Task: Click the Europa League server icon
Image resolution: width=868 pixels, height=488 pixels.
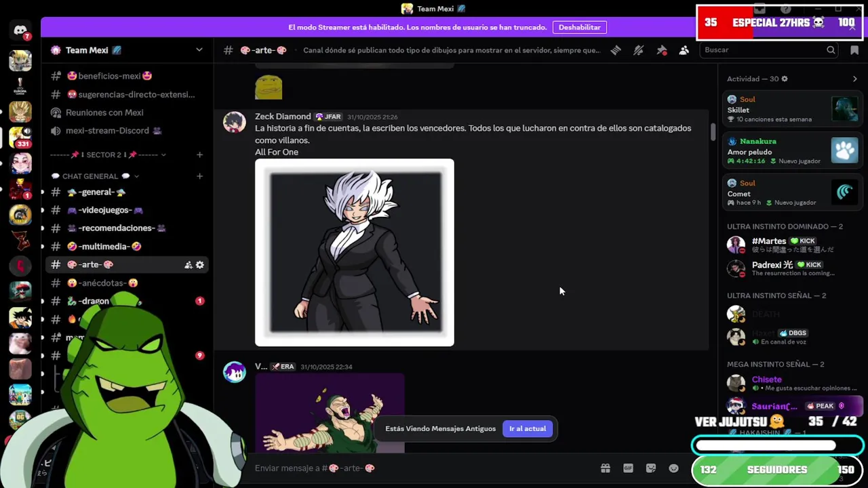Action: [x=20, y=87]
